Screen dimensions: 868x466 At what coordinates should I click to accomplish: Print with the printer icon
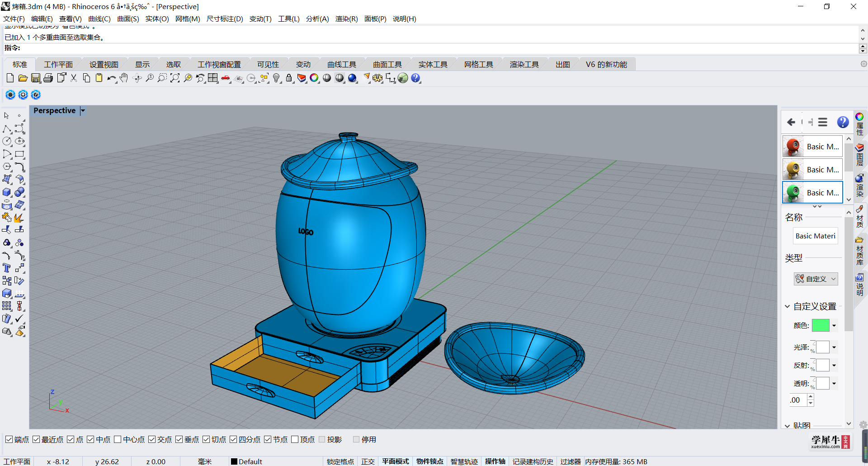pos(48,78)
